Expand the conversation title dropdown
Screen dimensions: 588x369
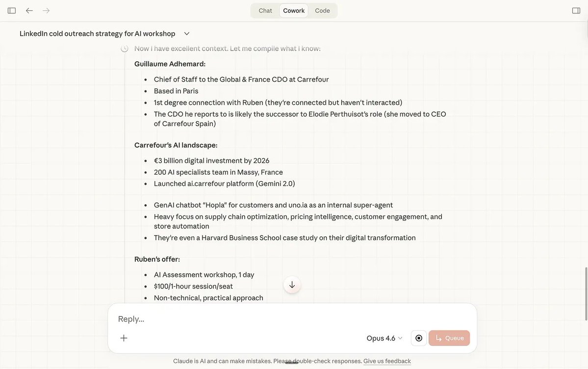coord(186,33)
